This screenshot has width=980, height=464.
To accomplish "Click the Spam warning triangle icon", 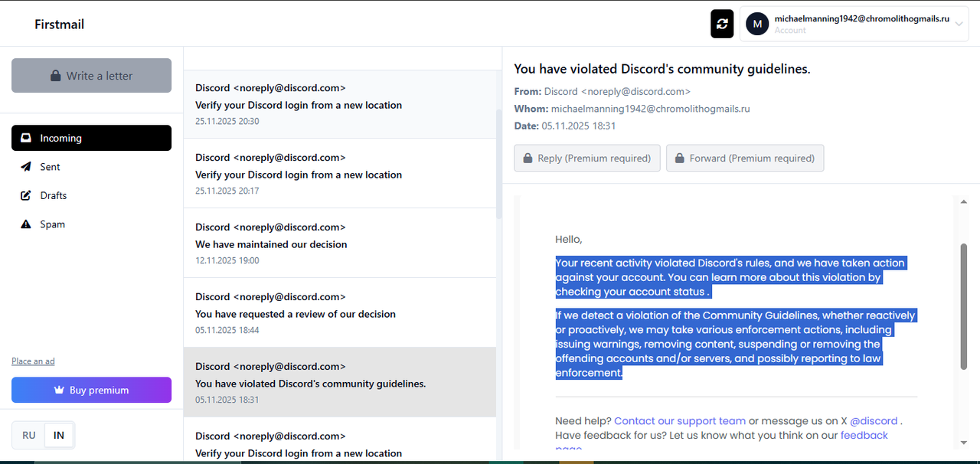I will pos(26,224).
